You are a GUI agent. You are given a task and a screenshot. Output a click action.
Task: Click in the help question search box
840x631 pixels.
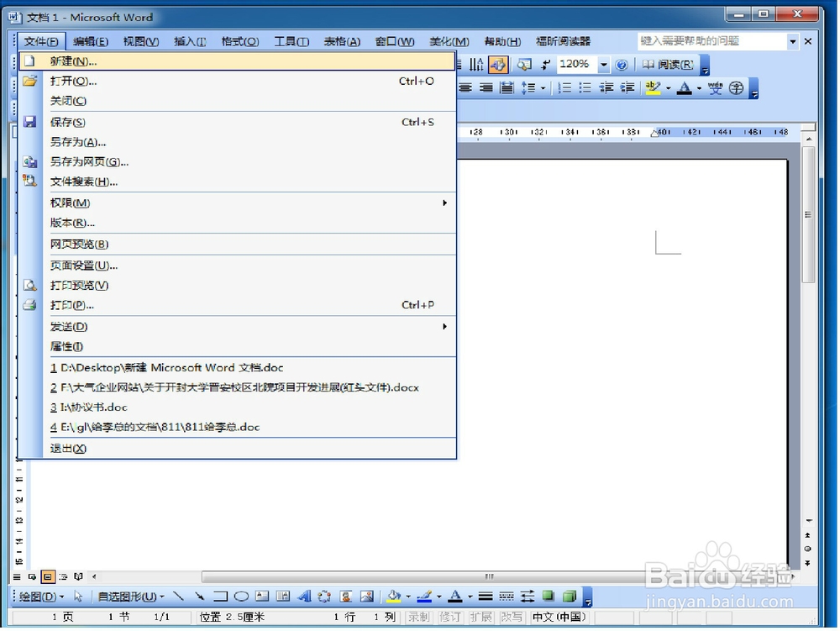(711, 40)
